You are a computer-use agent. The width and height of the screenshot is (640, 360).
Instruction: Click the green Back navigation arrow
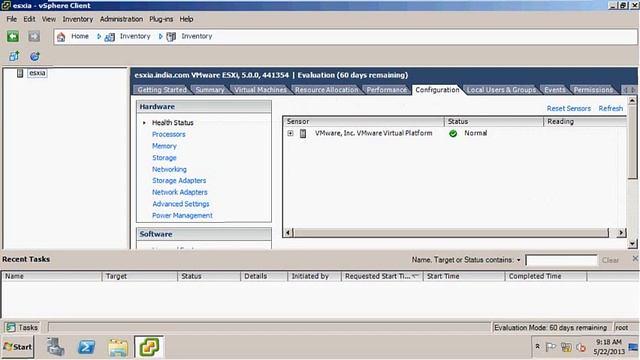click(x=13, y=36)
